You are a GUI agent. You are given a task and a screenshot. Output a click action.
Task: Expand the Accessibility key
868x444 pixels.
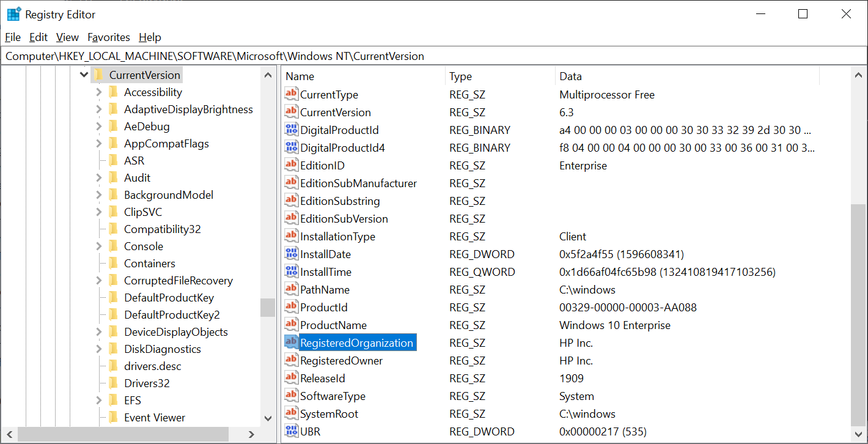[98, 92]
